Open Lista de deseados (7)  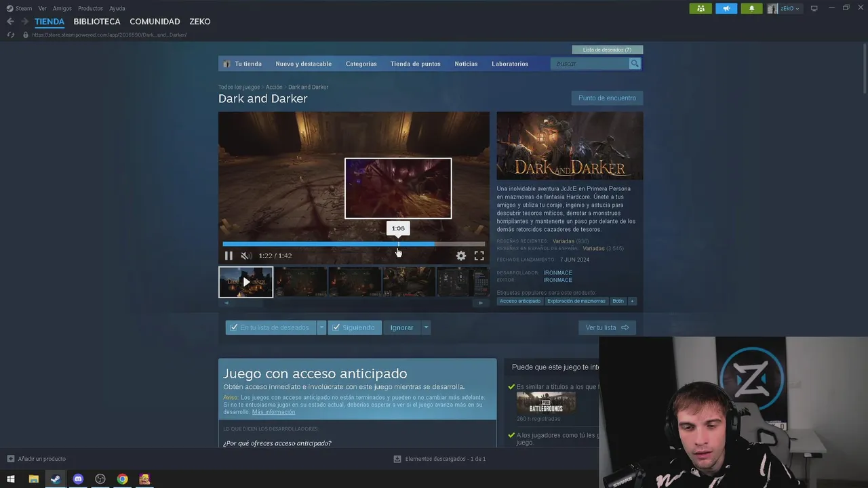pyautogui.click(x=608, y=49)
